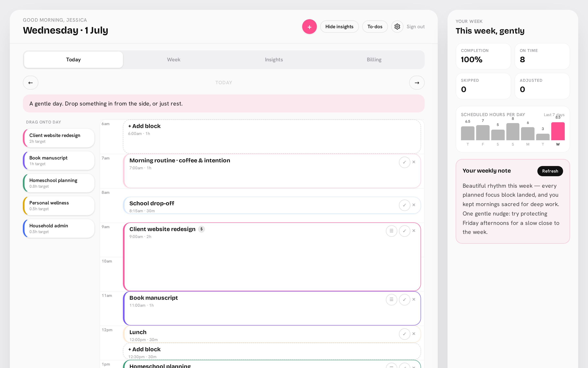Screen dimensions: 588x368
Task: Click the Friday bar in hours chart
Action: (483, 133)
